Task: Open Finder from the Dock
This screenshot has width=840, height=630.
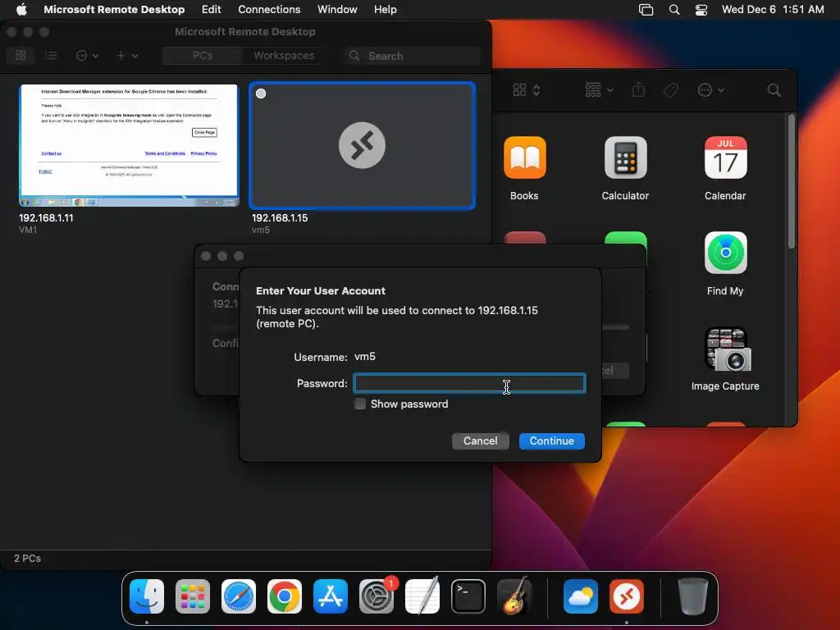Action: point(147,596)
